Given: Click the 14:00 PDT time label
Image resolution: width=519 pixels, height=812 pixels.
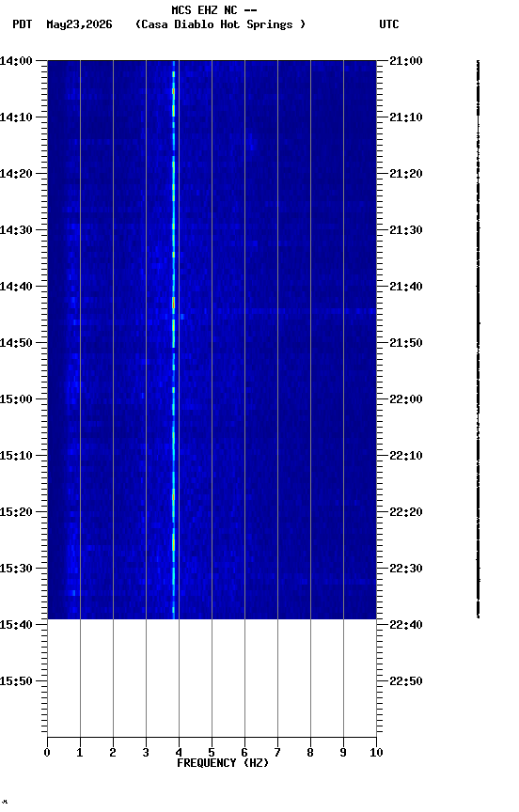Looking at the screenshot, I should (16, 61).
